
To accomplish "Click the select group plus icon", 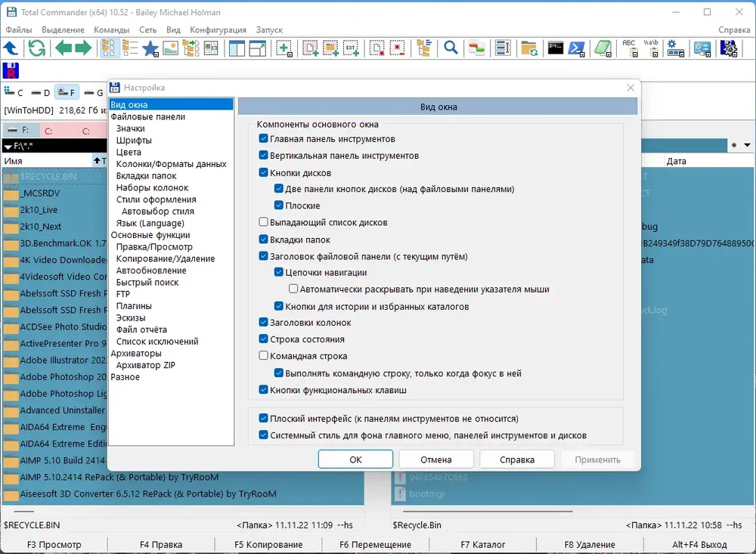I will 284,48.
